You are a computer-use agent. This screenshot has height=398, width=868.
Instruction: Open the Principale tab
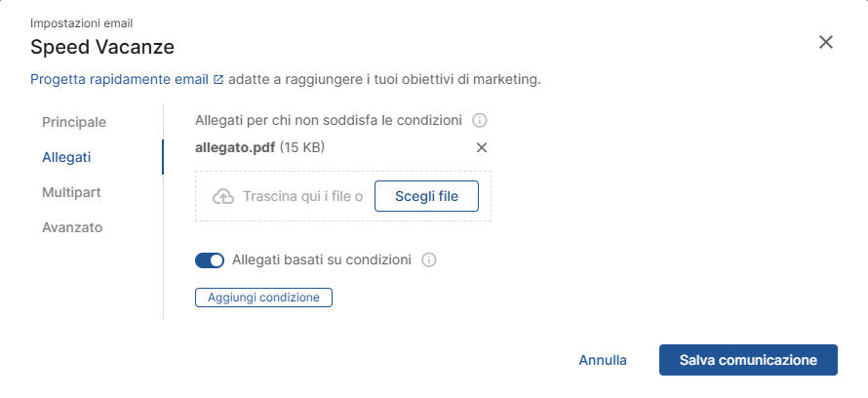click(x=74, y=122)
